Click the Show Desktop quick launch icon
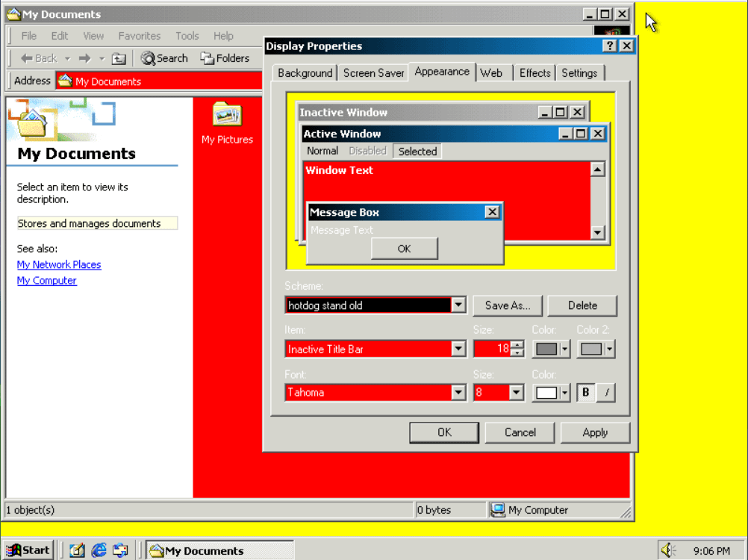Image resolution: width=748 pixels, height=560 pixels. [x=77, y=550]
